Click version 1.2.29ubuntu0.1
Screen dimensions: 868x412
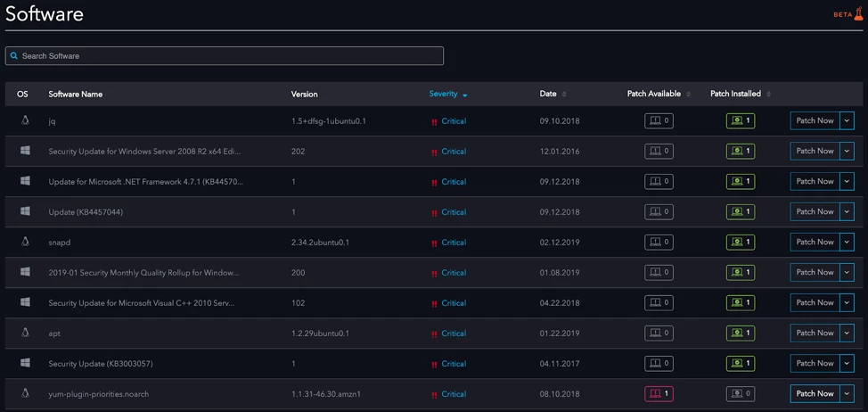[x=320, y=334]
